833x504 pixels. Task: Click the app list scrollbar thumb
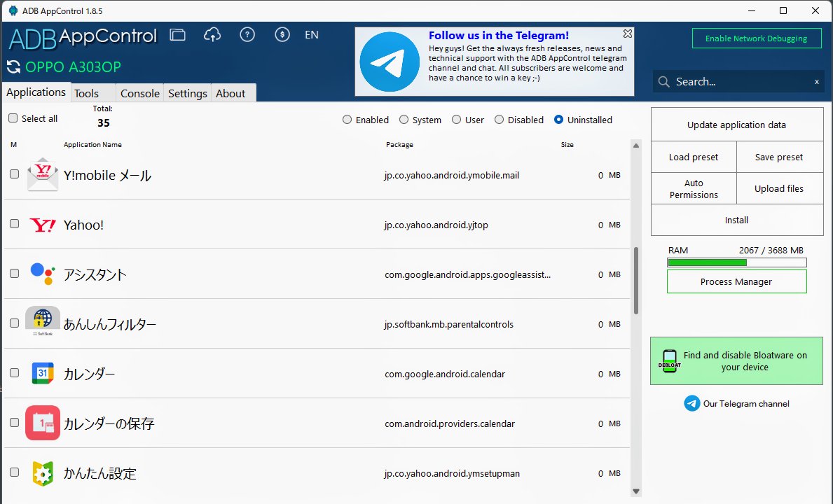[636, 280]
